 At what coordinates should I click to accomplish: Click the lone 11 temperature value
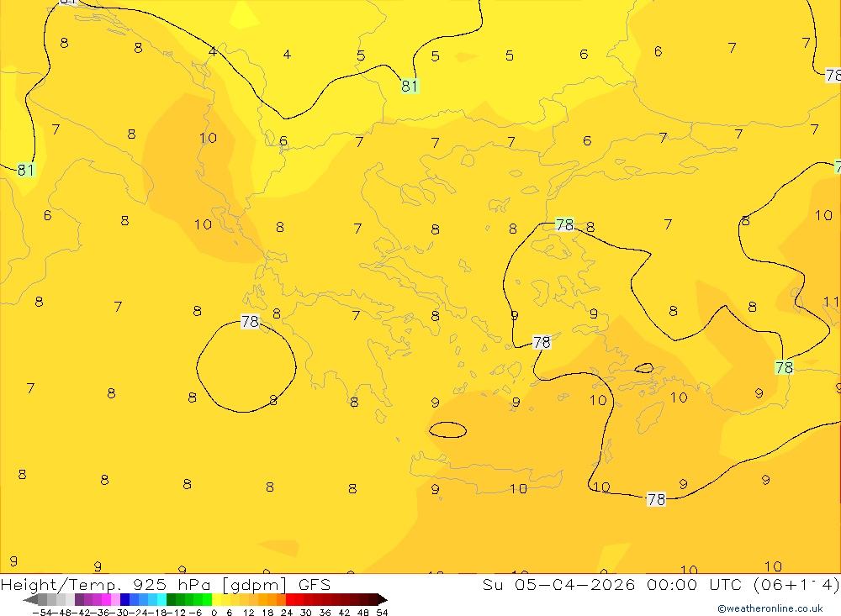pos(831,302)
